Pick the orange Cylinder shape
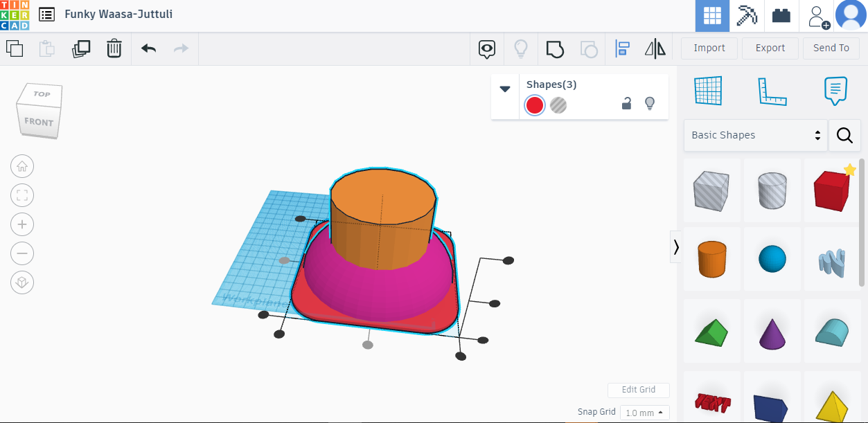868x423 pixels. coord(712,258)
